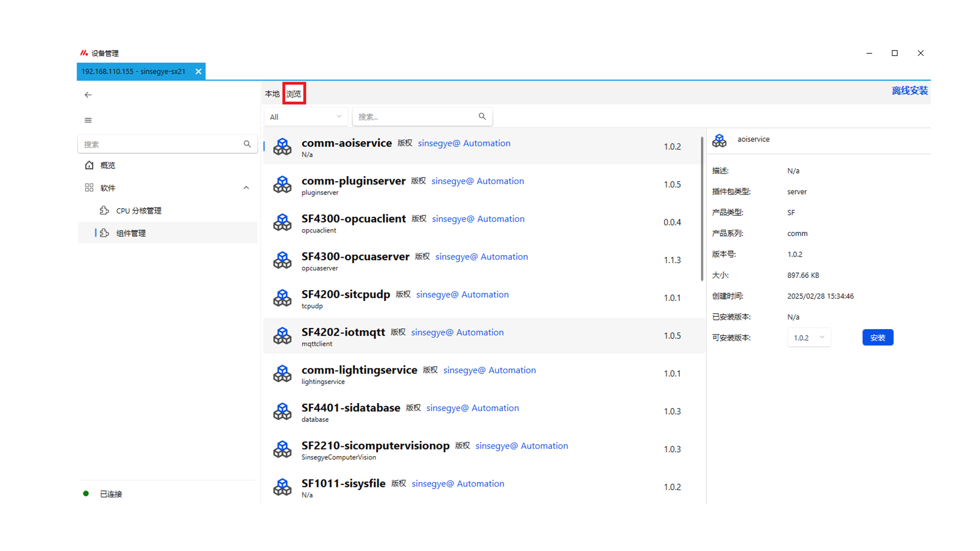This screenshot has width=980, height=551.
Task: Click the component list search magnifier icon
Action: point(482,117)
